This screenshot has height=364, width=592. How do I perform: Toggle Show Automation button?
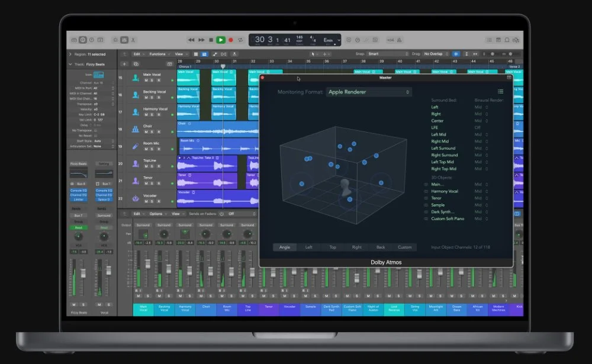tap(215, 54)
